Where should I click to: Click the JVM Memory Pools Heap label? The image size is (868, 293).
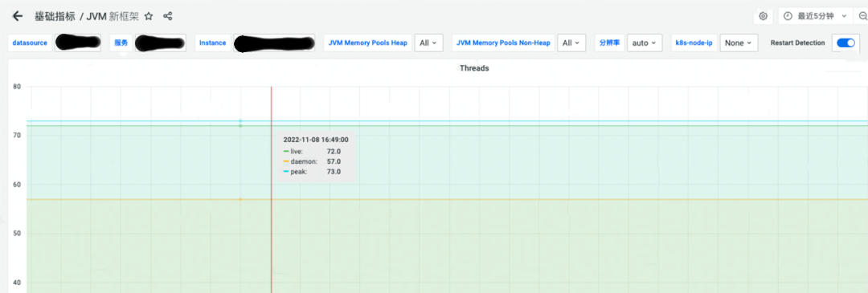(367, 43)
